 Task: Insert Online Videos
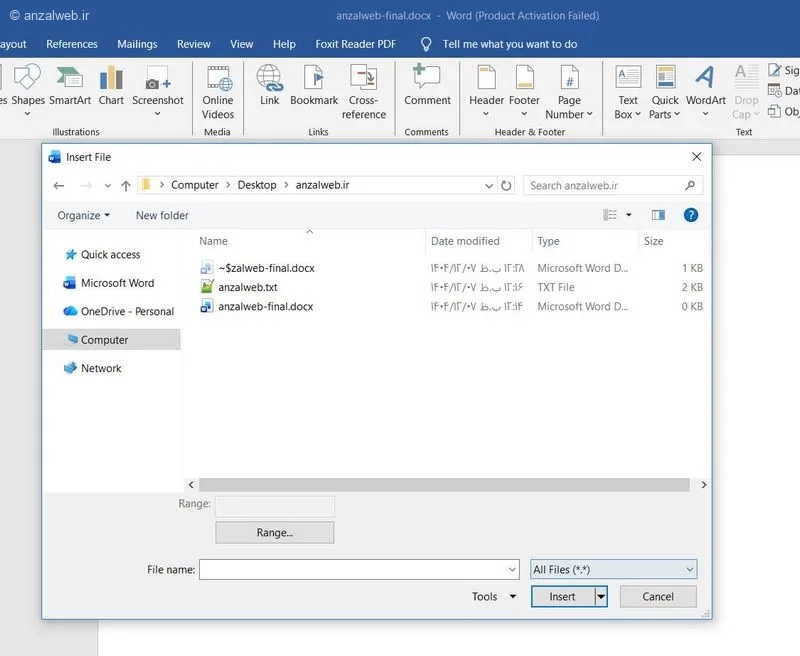(x=218, y=92)
